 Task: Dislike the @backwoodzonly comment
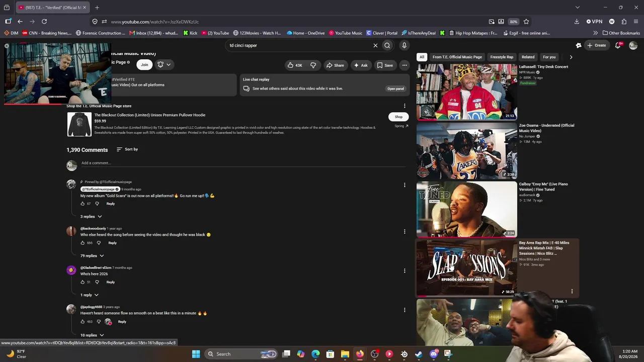coord(99,243)
